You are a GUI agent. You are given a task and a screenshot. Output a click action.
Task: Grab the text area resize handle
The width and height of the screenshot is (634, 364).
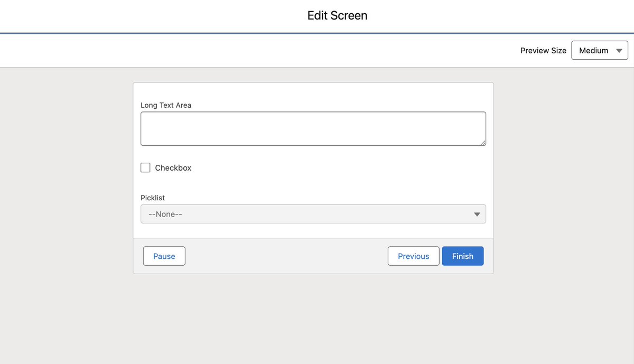pos(483,143)
